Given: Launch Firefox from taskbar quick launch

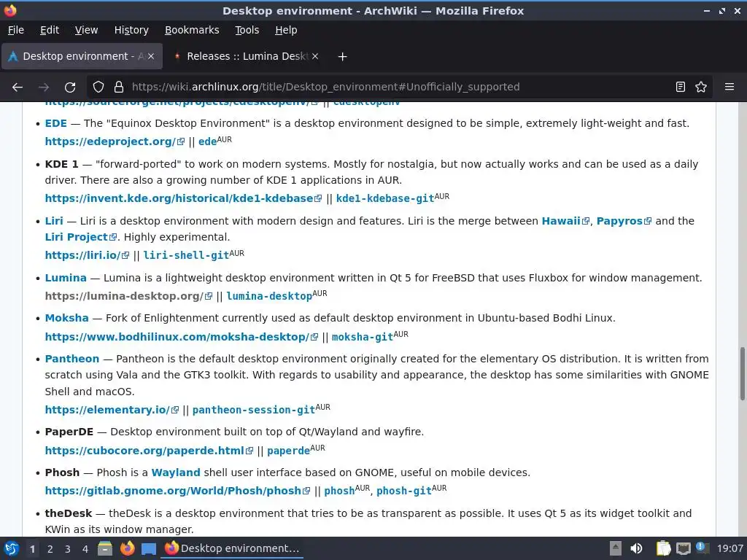Looking at the screenshot, I should (x=127, y=548).
